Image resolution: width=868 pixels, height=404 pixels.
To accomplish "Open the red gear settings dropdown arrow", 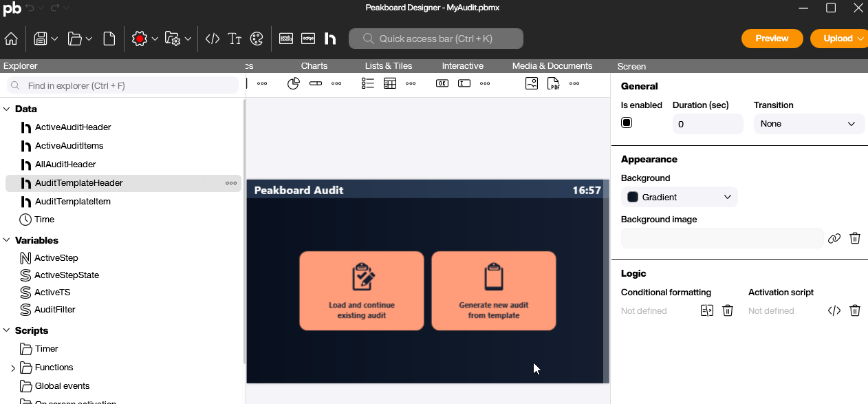I will (x=155, y=39).
